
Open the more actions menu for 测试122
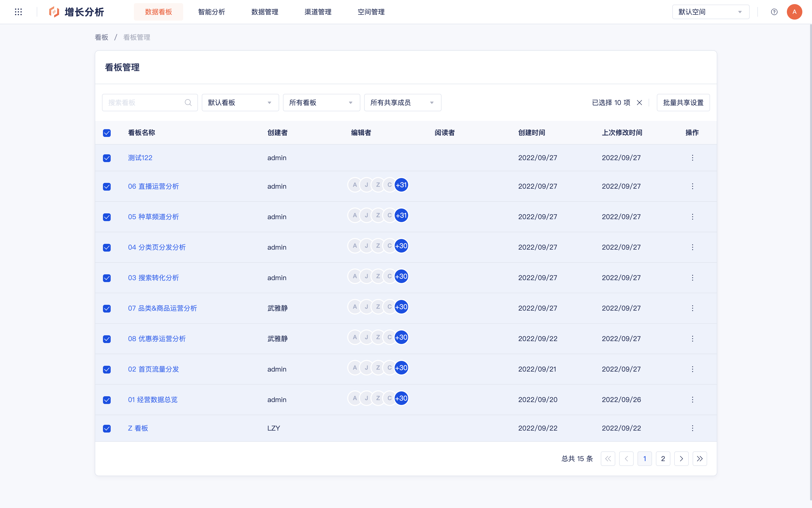pos(693,157)
